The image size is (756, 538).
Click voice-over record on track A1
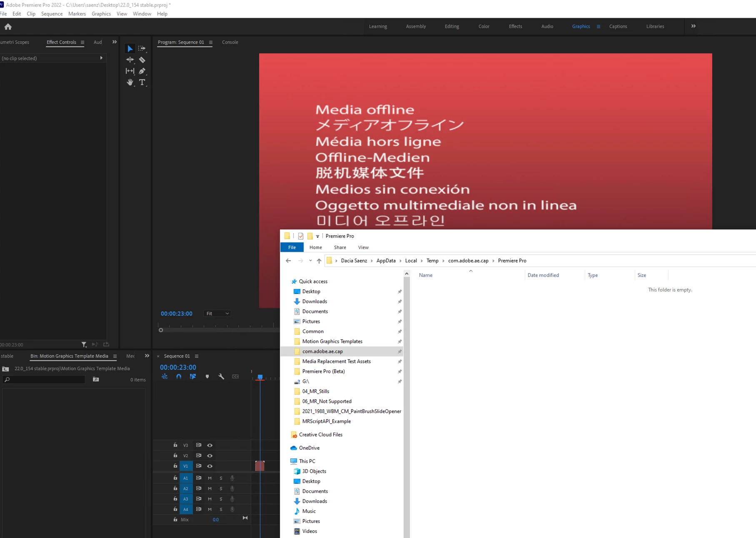pos(232,478)
